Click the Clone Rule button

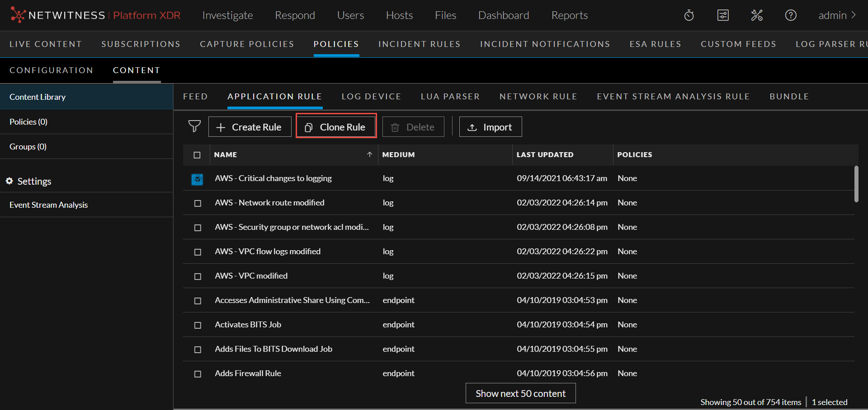(x=336, y=127)
